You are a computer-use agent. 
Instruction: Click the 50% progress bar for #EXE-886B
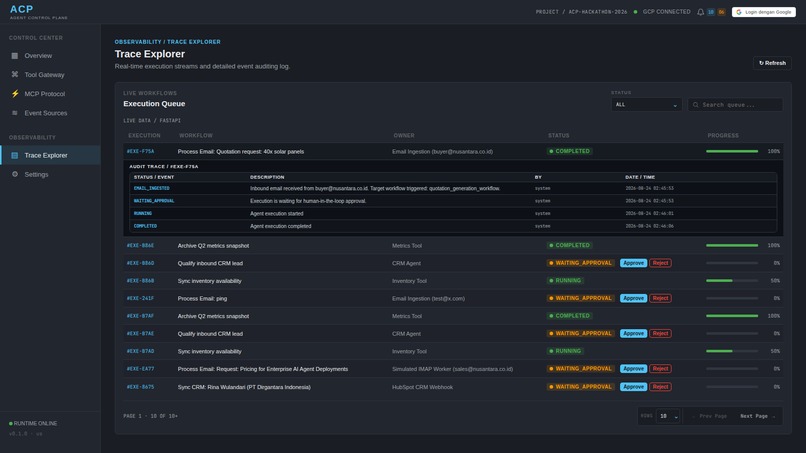pos(732,281)
